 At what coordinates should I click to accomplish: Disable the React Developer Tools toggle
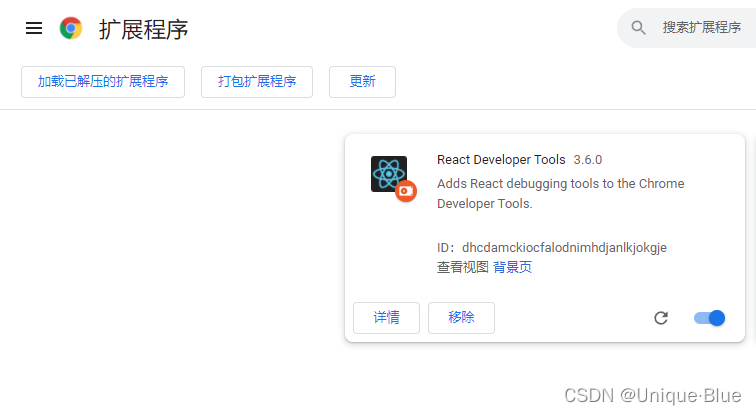pos(709,318)
